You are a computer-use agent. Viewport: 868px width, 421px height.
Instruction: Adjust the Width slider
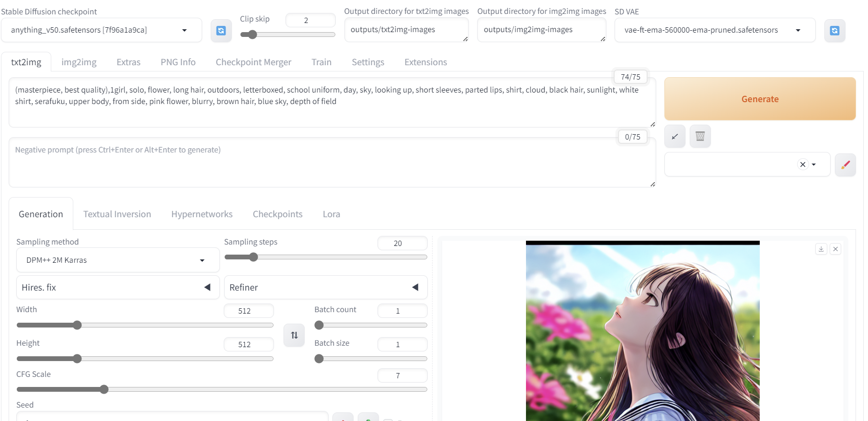click(145, 325)
